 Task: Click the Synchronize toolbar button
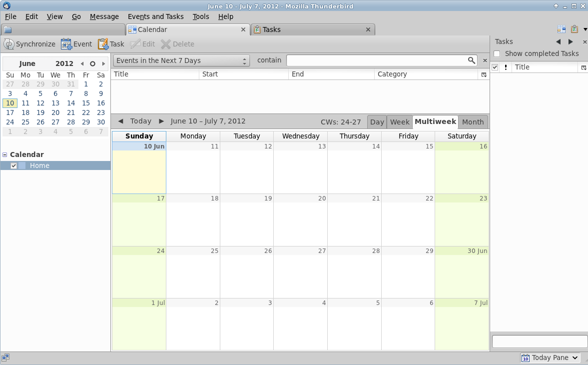click(29, 44)
